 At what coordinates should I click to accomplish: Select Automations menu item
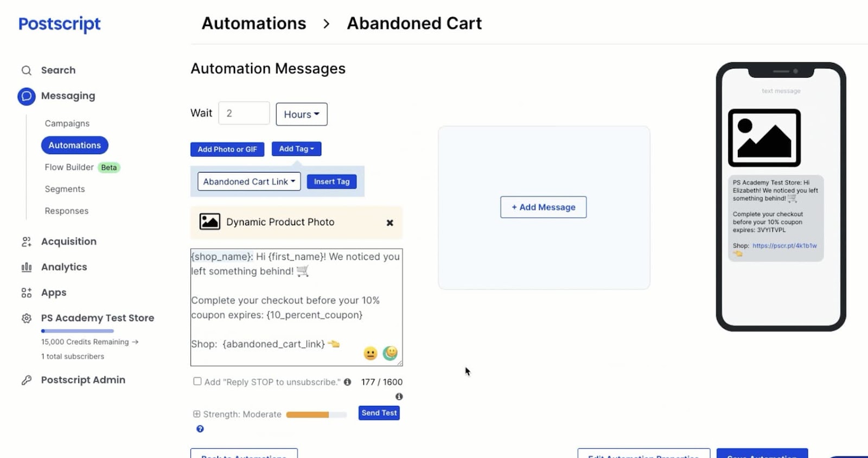[x=75, y=145]
